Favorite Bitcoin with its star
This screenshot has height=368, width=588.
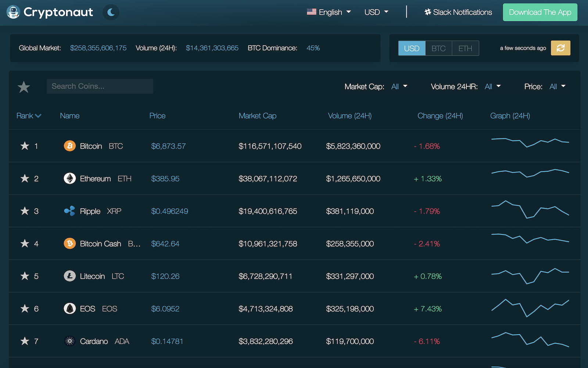pos(25,146)
